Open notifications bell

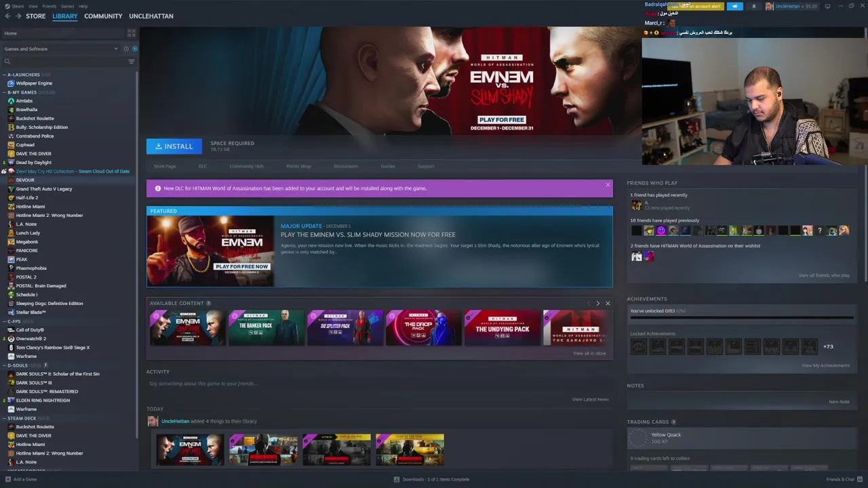click(x=753, y=6)
